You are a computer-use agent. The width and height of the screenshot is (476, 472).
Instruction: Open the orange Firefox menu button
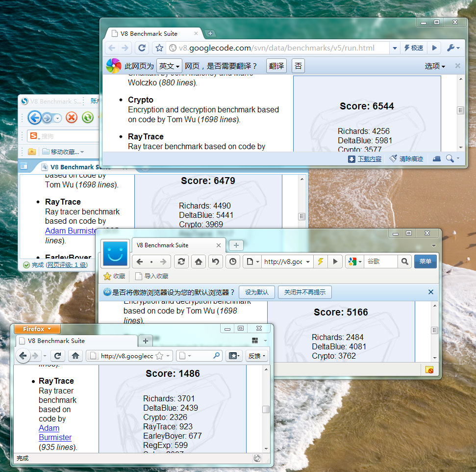click(x=37, y=329)
